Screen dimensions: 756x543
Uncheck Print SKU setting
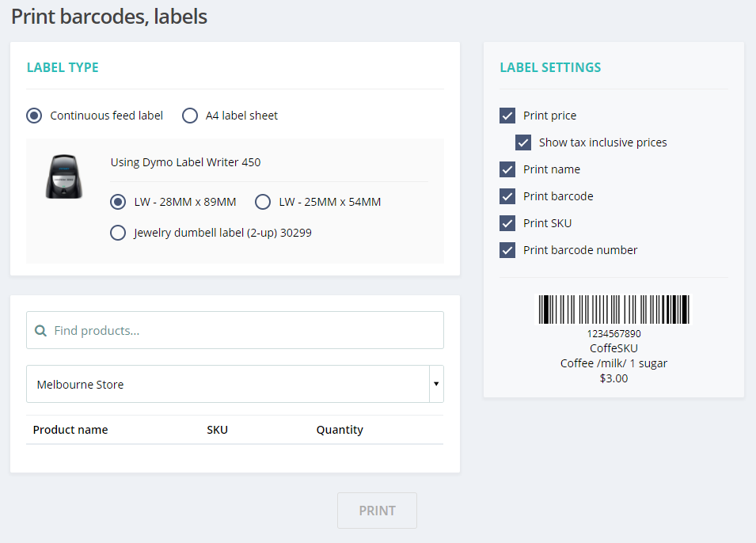coord(507,223)
